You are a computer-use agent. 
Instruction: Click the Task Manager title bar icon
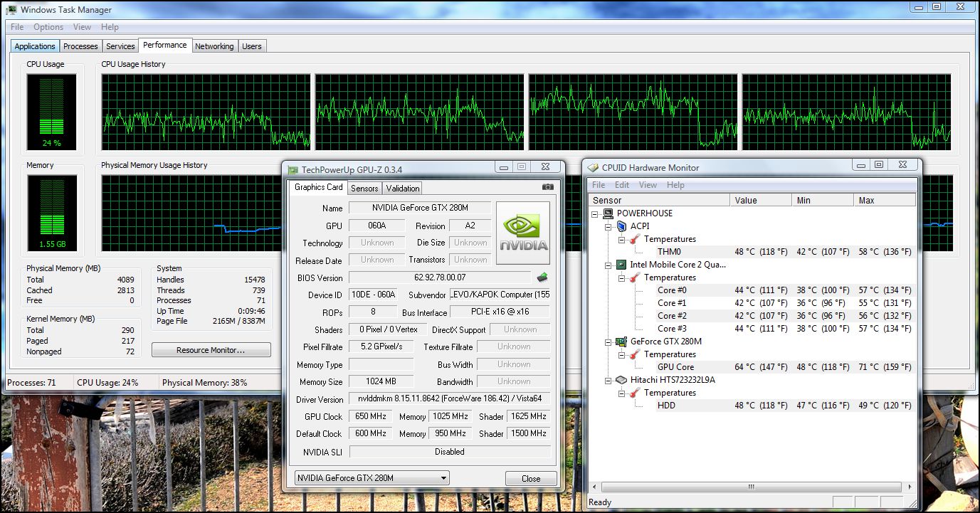click(11, 10)
